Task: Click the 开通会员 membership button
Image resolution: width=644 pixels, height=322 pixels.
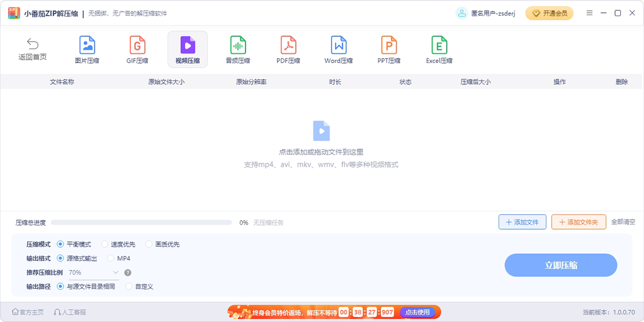Action: pyautogui.click(x=549, y=13)
